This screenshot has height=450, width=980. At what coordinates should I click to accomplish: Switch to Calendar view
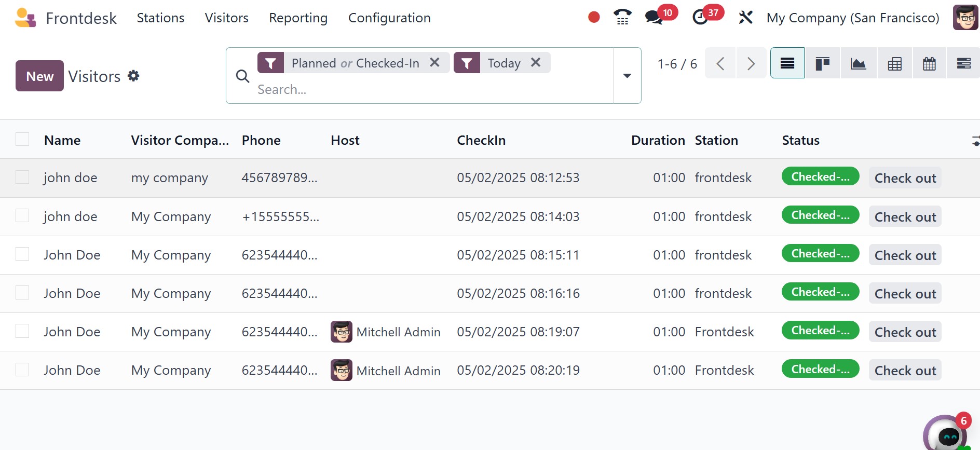929,63
